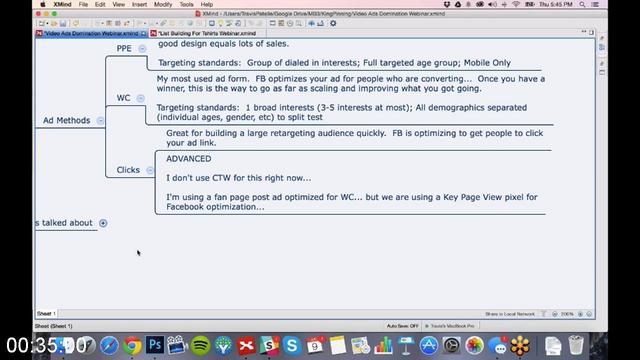Click the MacBook Pro status entry
640x360 pixels.
point(450,326)
